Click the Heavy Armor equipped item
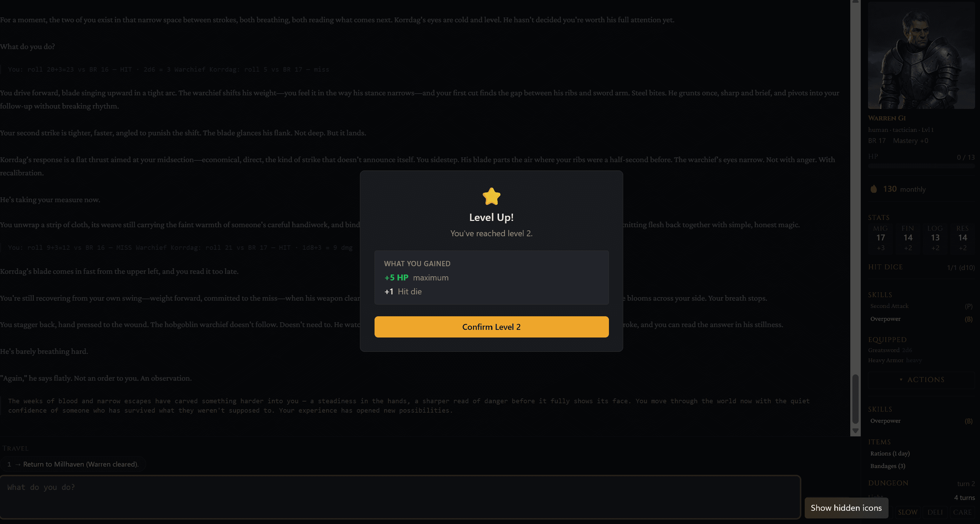 click(895, 360)
